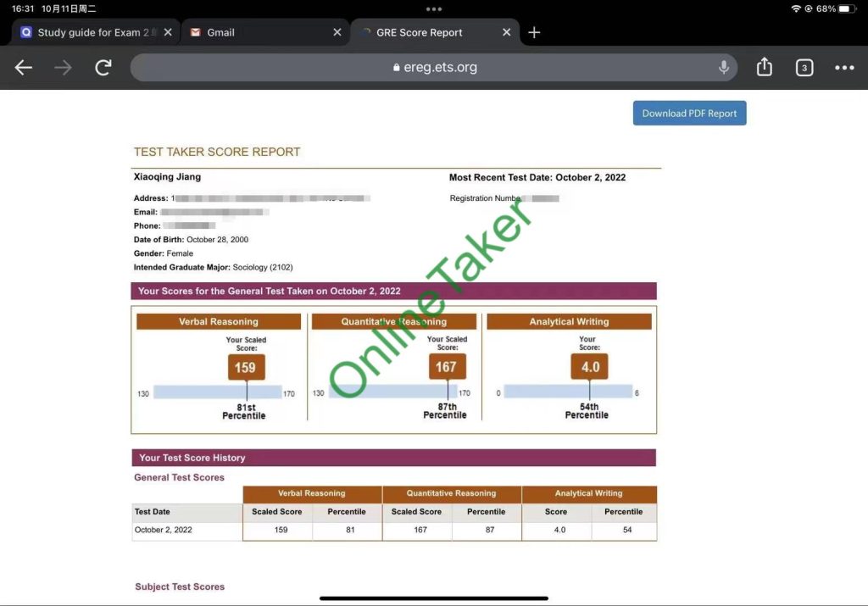Click the status bar time 16:31

(23, 8)
